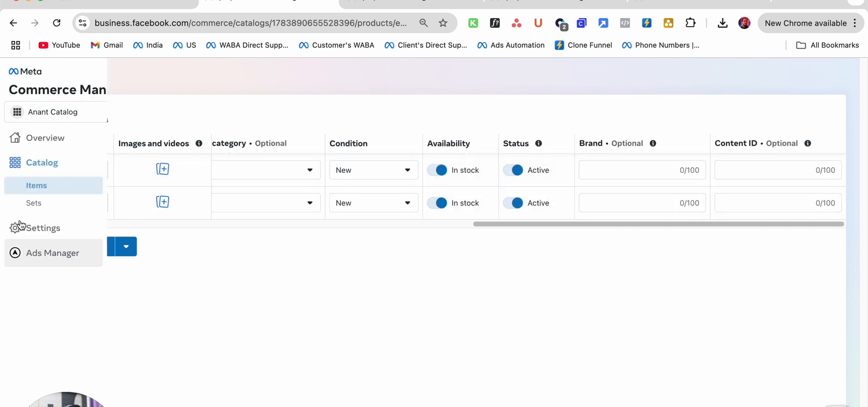Reload the current page
This screenshot has height=407, width=868.
point(57,23)
